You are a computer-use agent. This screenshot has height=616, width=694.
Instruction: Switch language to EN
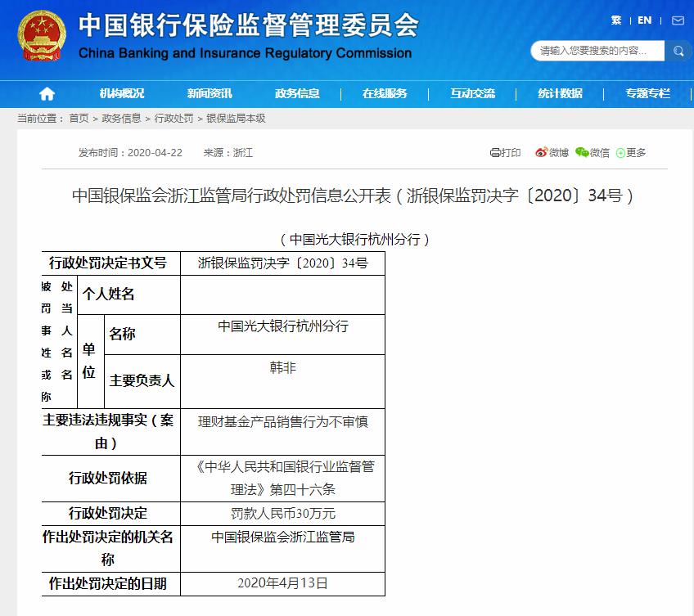tap(644, 20)
